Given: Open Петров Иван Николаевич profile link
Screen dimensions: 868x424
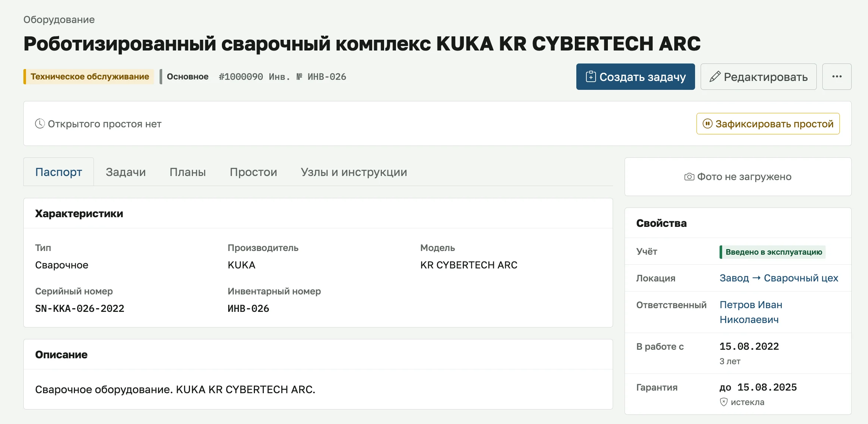Looking at the screenshot, I should coord(751,312).
